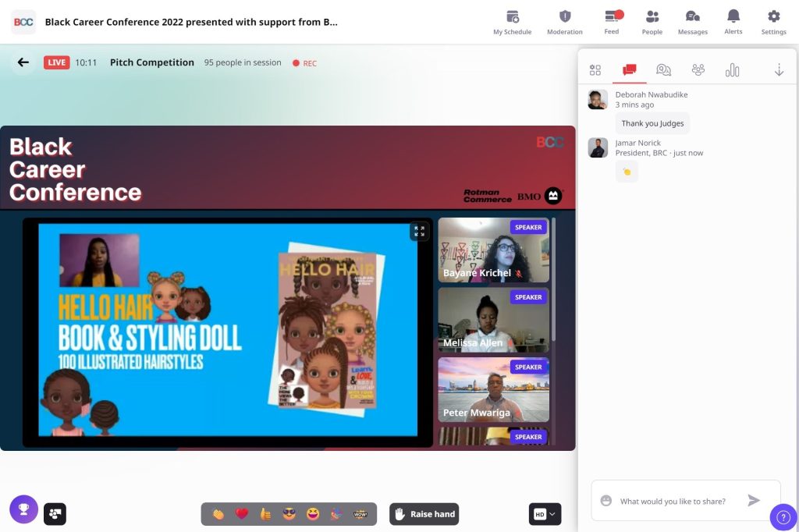Click the BCC event logo
Image resolution: width=799 pixels, height=532 pixels.
pyautogui.click(x=23, y=22)
